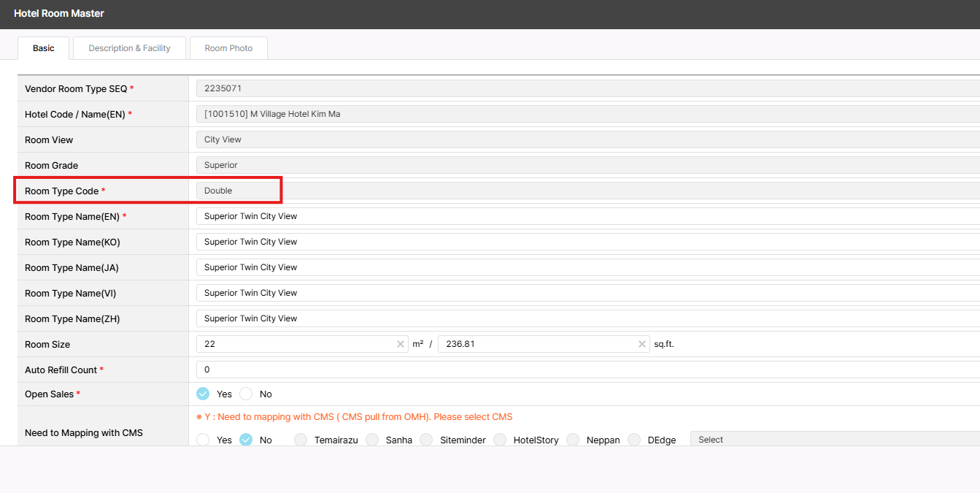The height and width of the screenshot is (493, 980).
Task: Select the Temairazu CMS option
Action: pos(301,440)
